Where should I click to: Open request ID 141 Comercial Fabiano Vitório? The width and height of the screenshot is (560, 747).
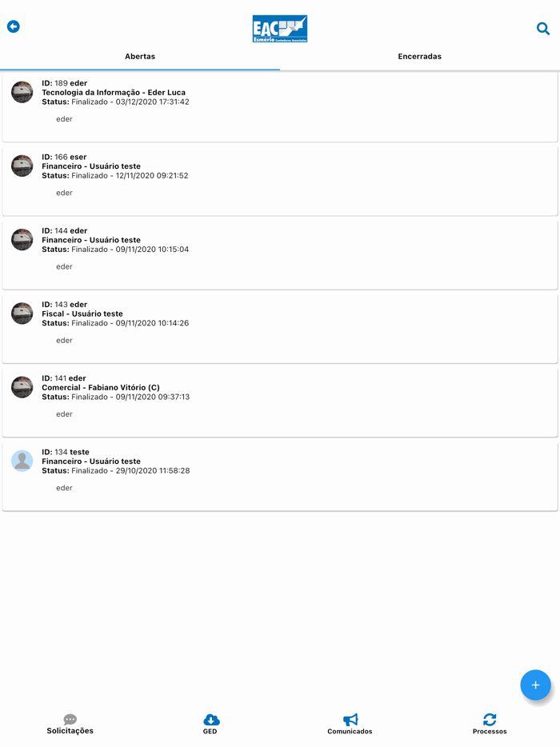[280, 401]
